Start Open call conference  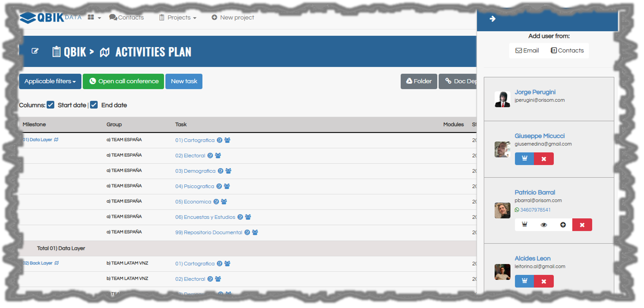click(123, 81)
